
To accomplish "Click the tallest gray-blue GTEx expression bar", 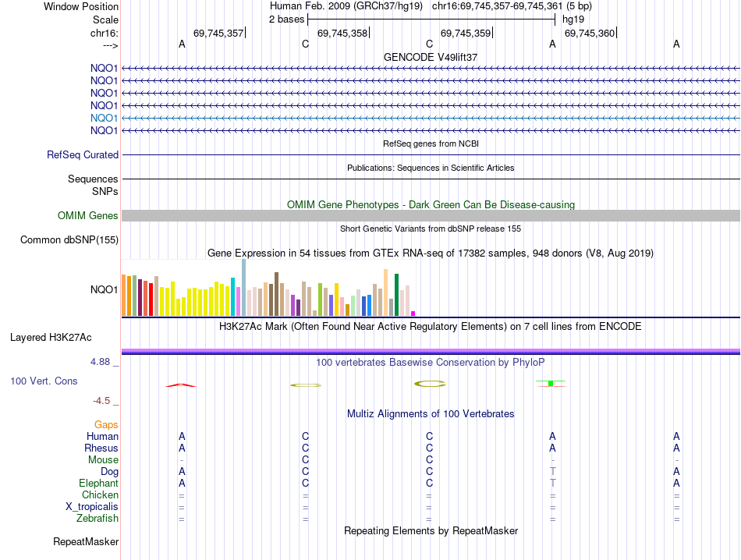I will click(x=244, y=287).
